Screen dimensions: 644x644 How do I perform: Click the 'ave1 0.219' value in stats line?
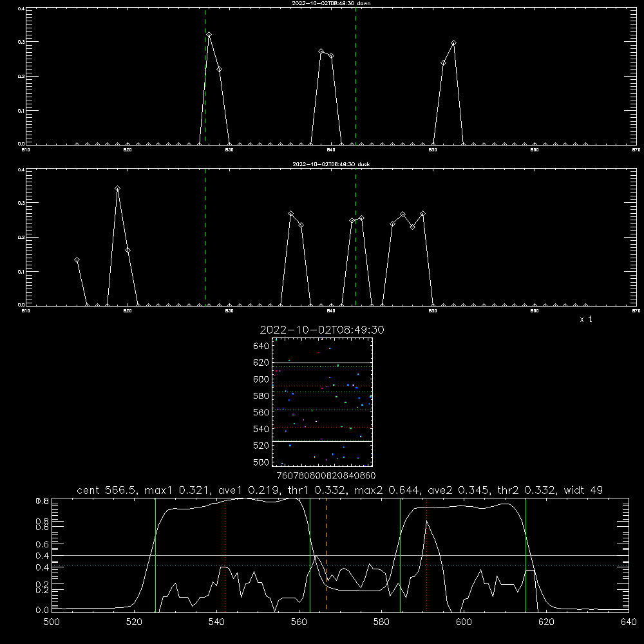(249, 490)
